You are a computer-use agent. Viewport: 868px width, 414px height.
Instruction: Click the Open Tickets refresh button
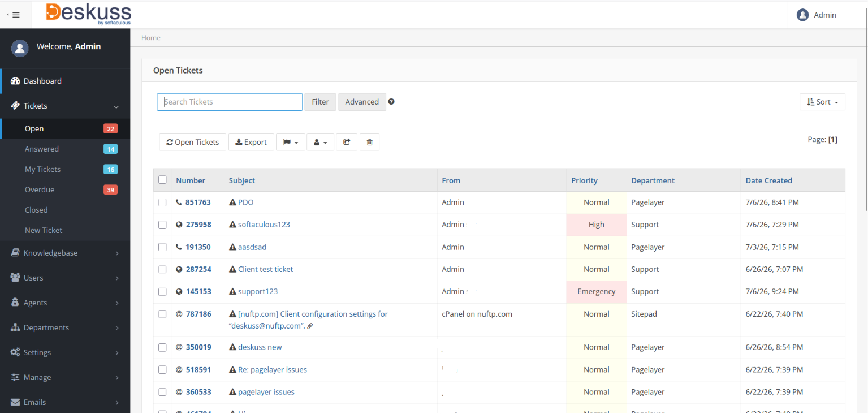tap(193, 143)
